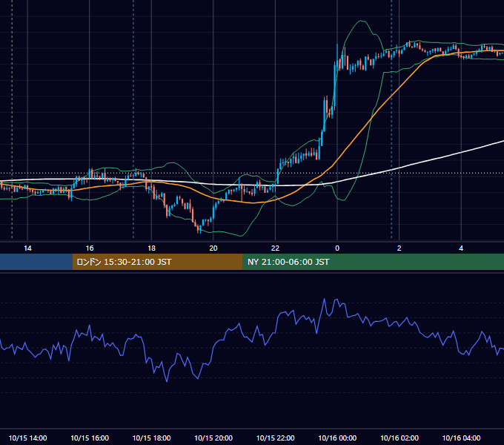
Task: Click hour label 0 on price chart axis
Action: pyautogui.click(x=337, y=248)
